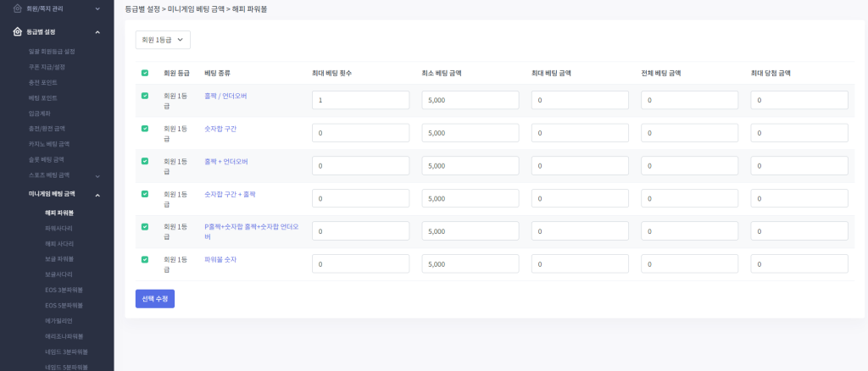This screenshot has width=868, height=371.
Task: Open the 홀짝 + 언더오버 bet type link
Action: tap(225, 161)
